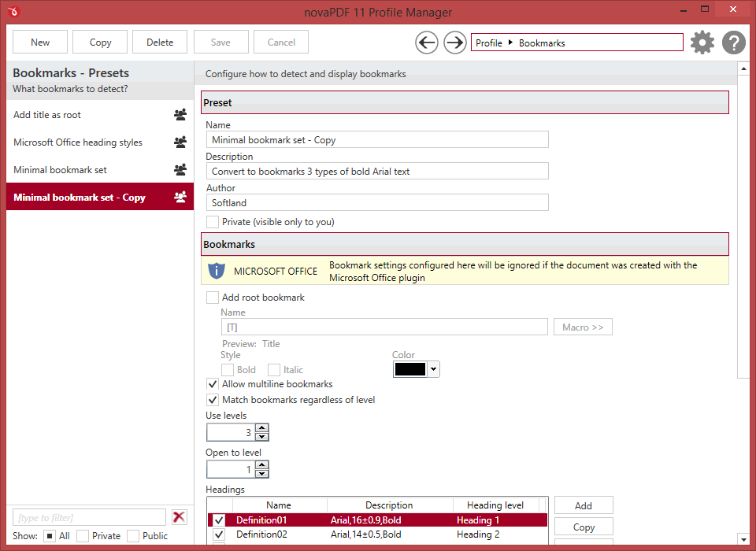Enable Private (visible only to you) checkbox
This screenshot has width=756, height=551.
(212, 222)
